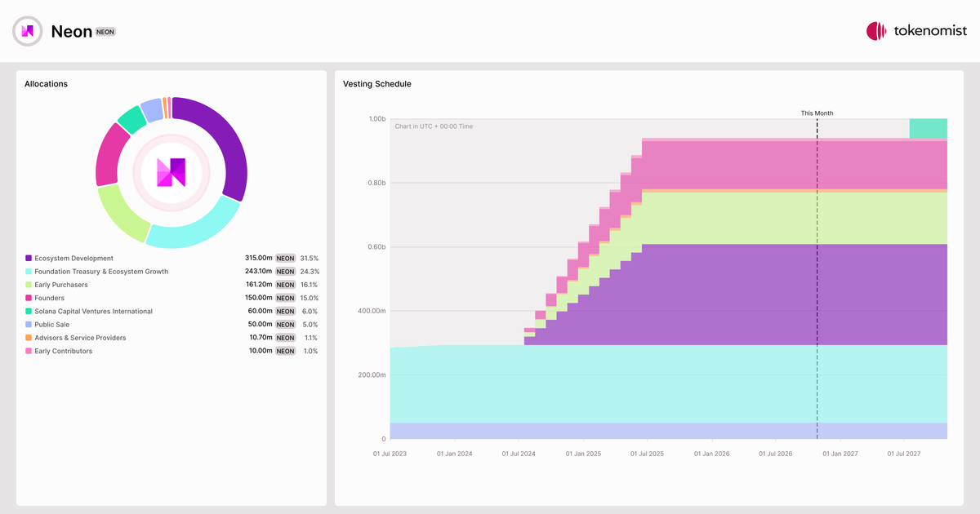Screen dimensions: 980x514
Task: Select the Foundation Treasury & Ecosystem Growth swatch
Action: (x=29, y=272)
